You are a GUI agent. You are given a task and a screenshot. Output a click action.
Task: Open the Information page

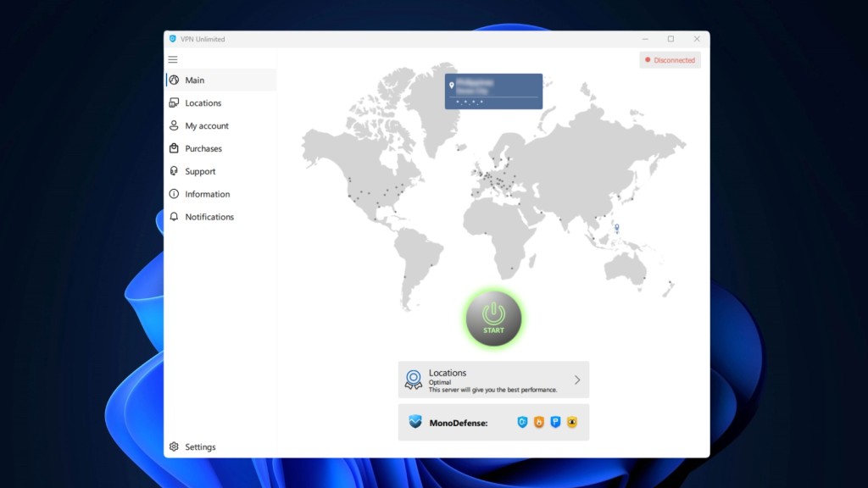click(x=207, y=194)
